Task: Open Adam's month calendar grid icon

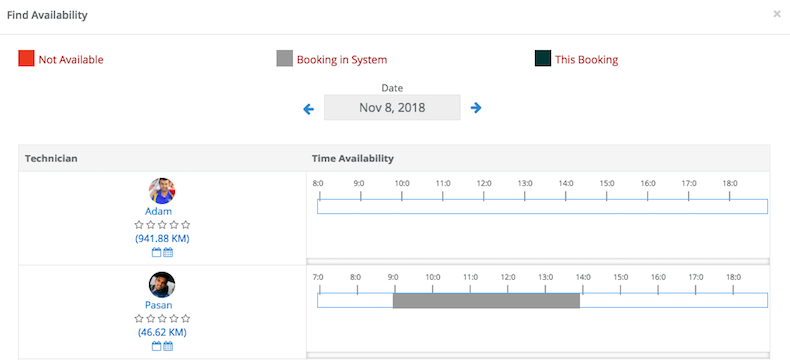Action: coord(168,252)
